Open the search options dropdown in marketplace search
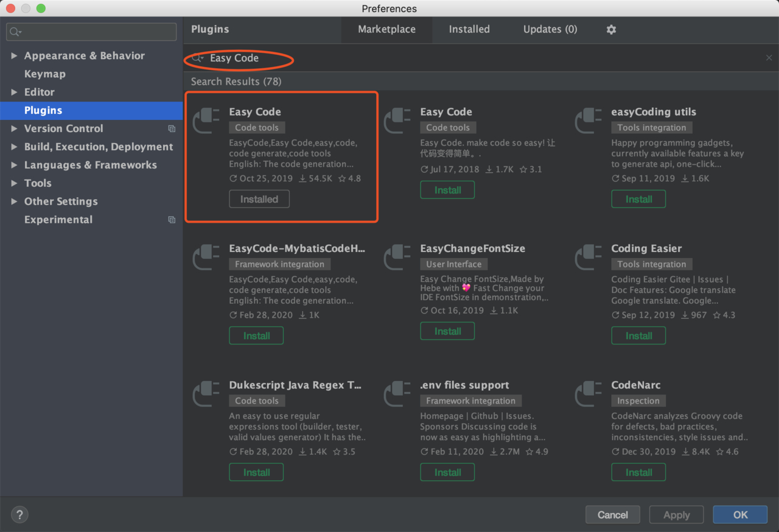This screenshot has width=779, height=532. [x=196, y=58]
